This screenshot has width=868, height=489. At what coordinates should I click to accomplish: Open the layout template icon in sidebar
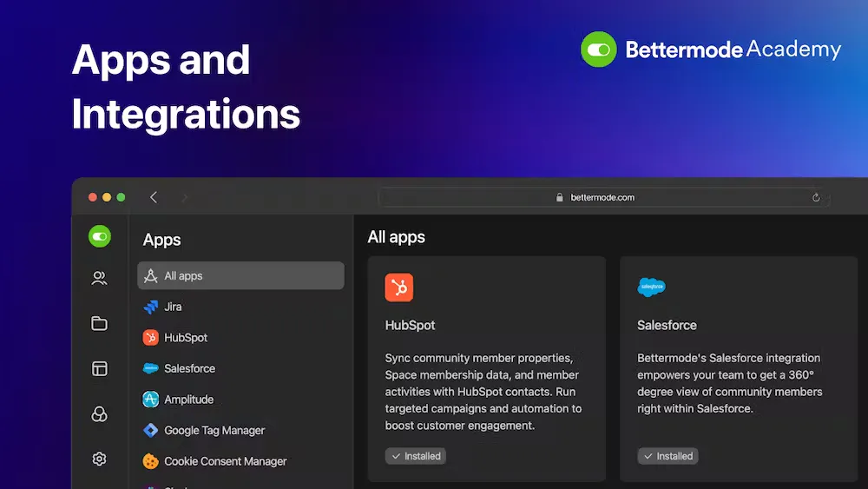[100, 369]
